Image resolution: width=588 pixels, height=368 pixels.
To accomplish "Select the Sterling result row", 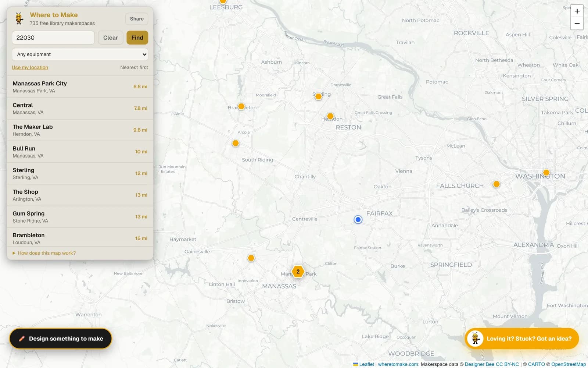I will pyautogui.click(x=80, y=174).
